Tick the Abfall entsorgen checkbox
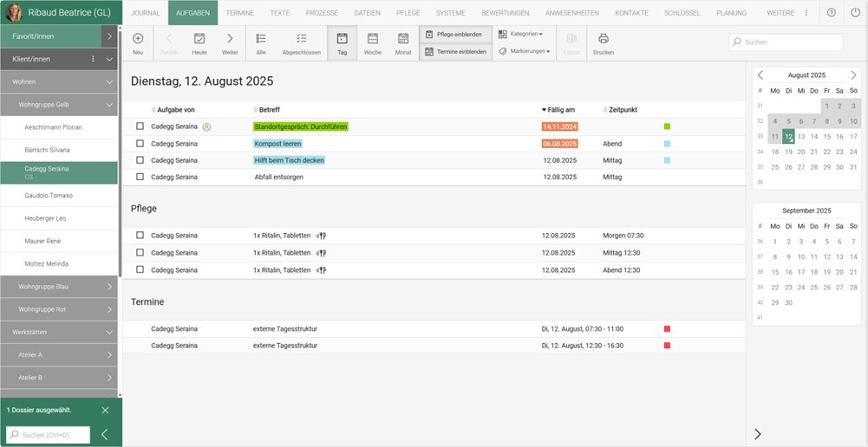The image size is (868, 447). pos(140,177)
